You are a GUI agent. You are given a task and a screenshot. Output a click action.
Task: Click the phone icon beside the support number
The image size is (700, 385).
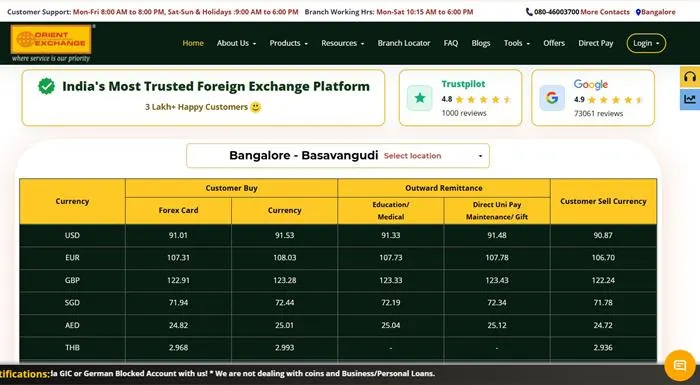(529, 12)
